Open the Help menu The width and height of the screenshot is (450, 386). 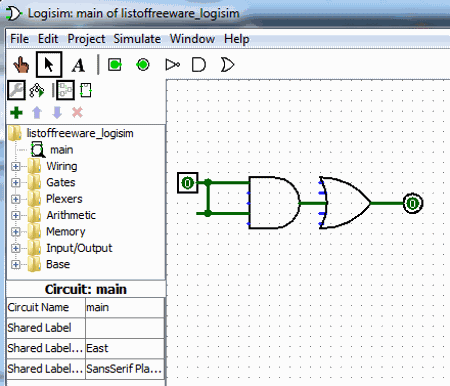click(x=237, y=39)
